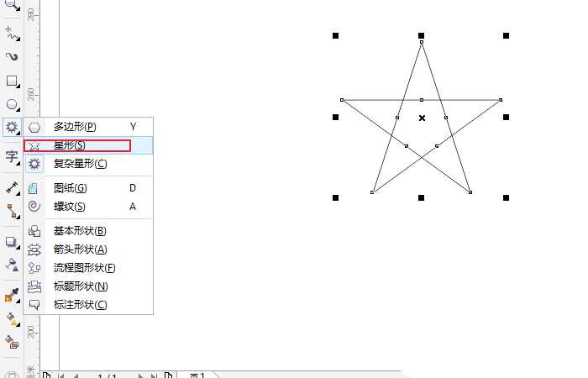This screenshot has width=588, height=378.
Task: Select the Rectangle tool in the toolbox
Action: (x=12, y=81)
